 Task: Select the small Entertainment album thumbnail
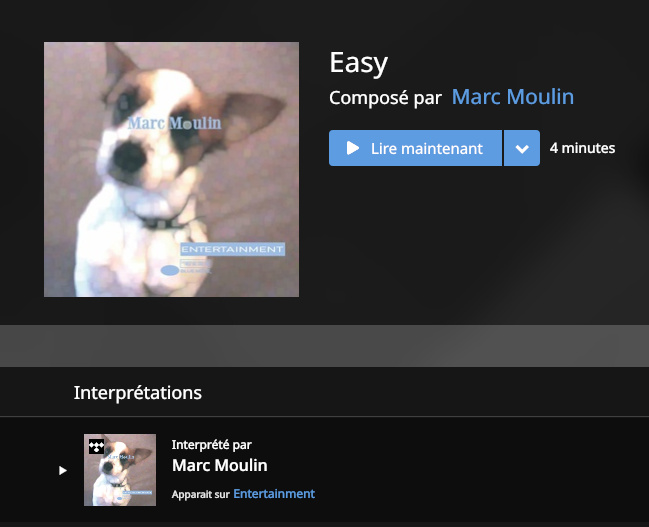[x=120, y=470]
